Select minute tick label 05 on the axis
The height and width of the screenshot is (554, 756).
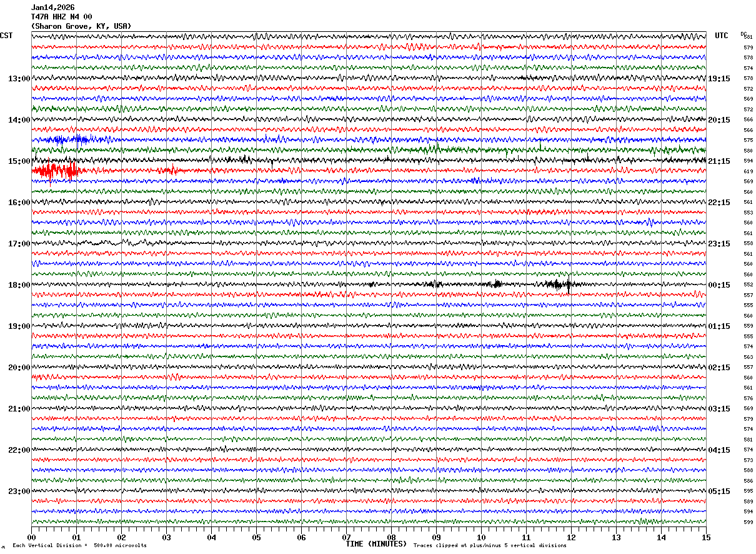(256, 537)
